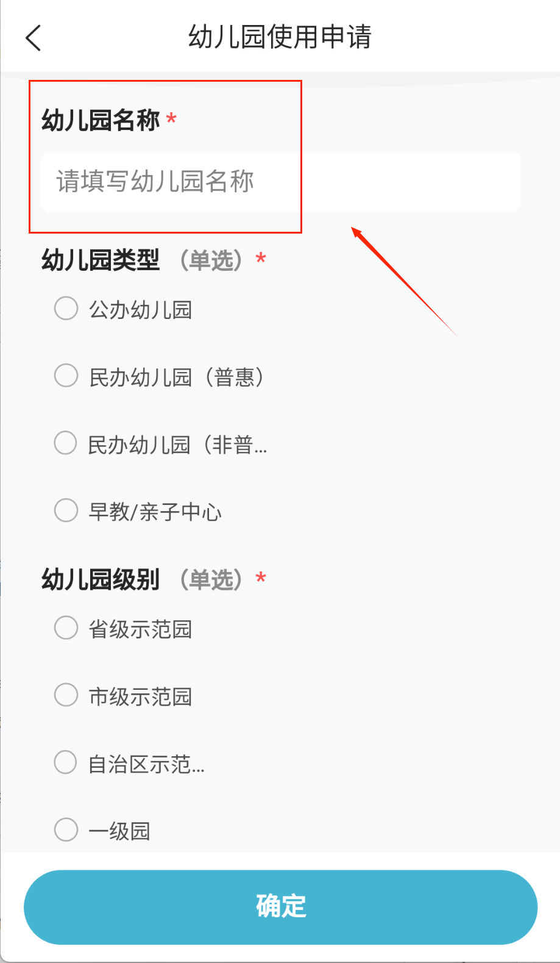Choose 民办幼儿园（普惠） radio option
Screen dimensions: 560x963
point(66,376)
